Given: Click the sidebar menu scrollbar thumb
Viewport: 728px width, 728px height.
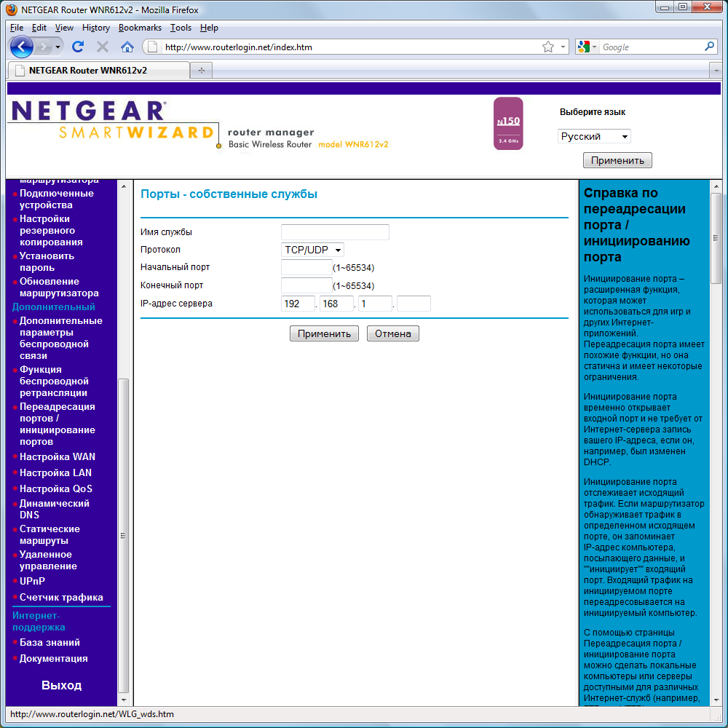Looking at the screenshot, I should click(124, 535).
